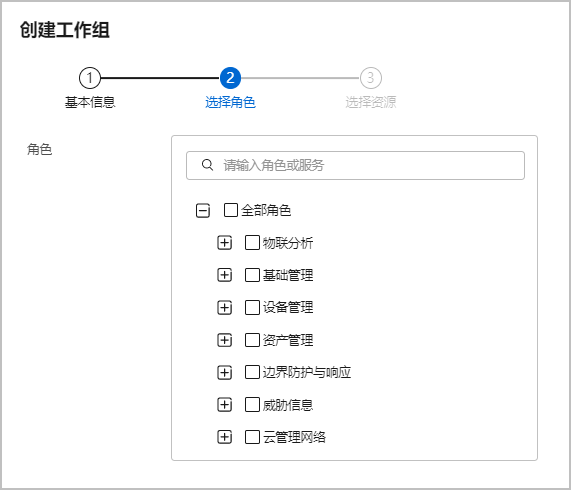Expand the 威胁信息 plus icon

click(224, 404)
